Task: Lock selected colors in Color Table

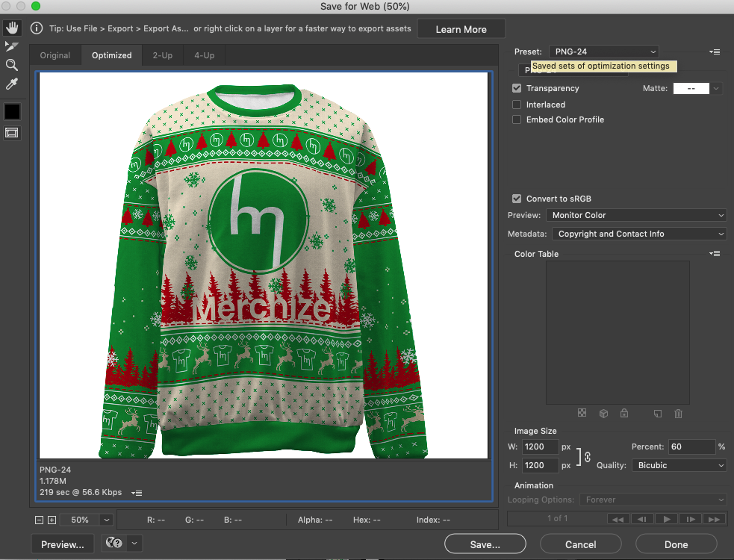Action: pyautogui.click(x=624, y=413)
